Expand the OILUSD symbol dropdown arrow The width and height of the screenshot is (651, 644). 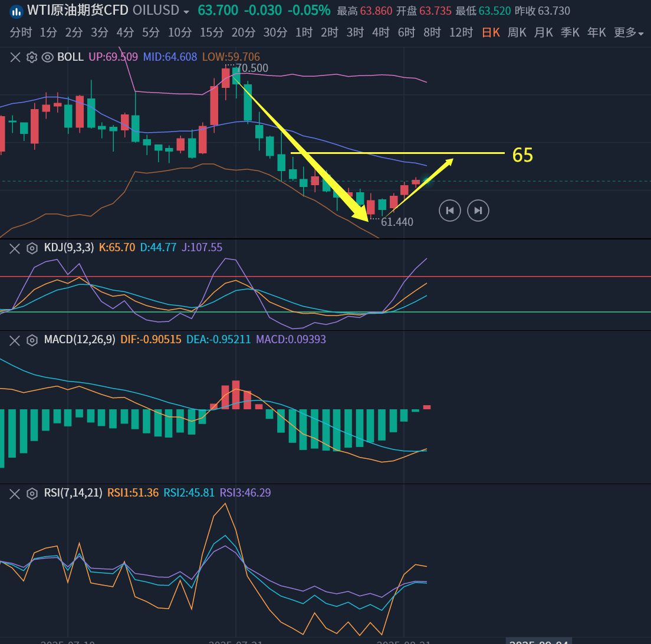[x=186, y=12]
